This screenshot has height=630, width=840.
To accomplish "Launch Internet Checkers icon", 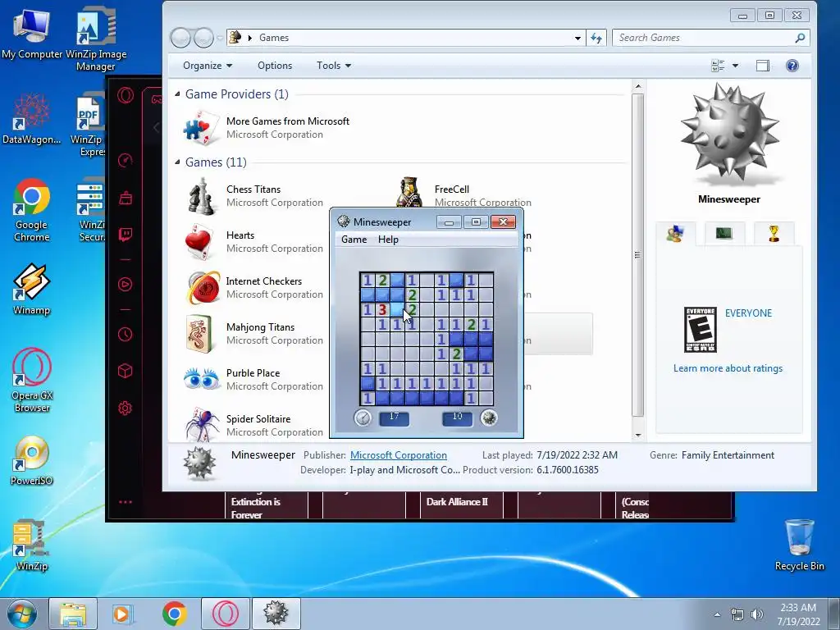I will coord(203,288).
